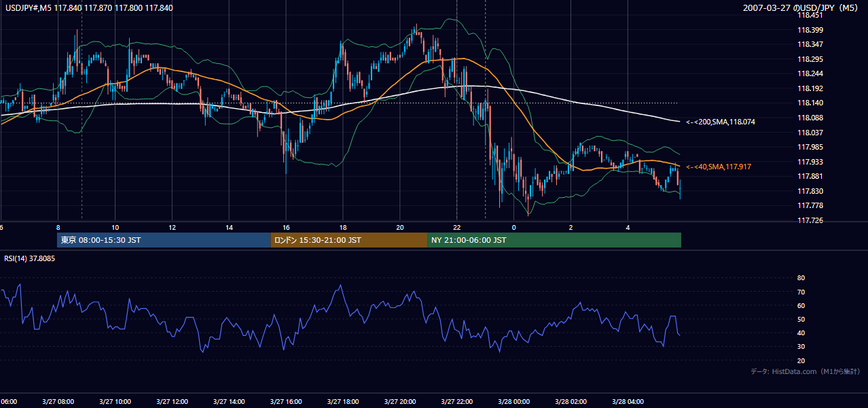
Task: Select the 40 SMA 117.917 label
Action: point(719,167)
